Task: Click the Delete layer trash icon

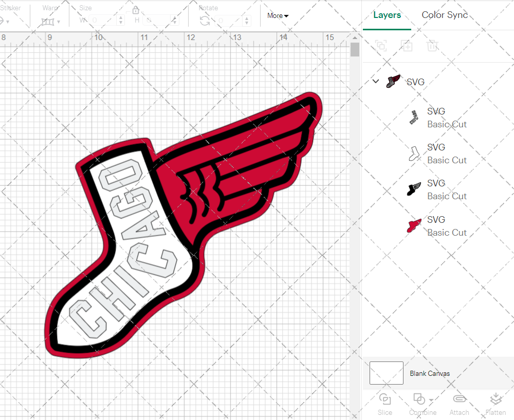Action: click(x=432, y=46)
